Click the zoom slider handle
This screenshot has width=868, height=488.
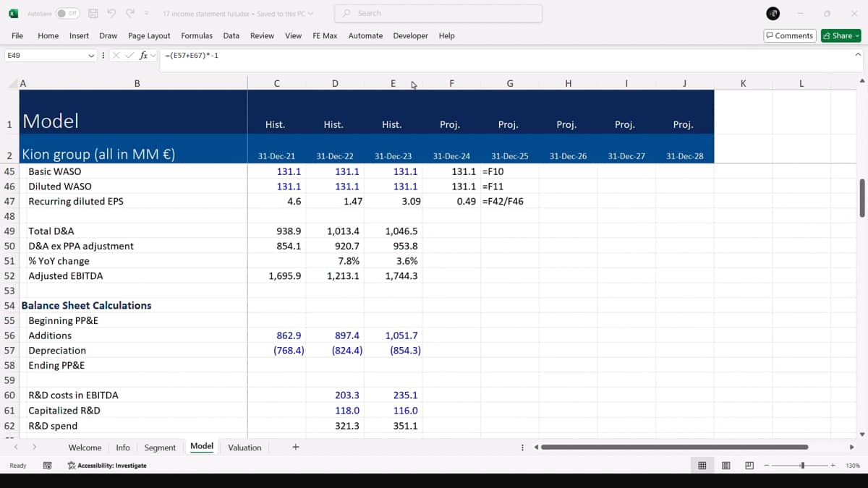pos(802,466)
